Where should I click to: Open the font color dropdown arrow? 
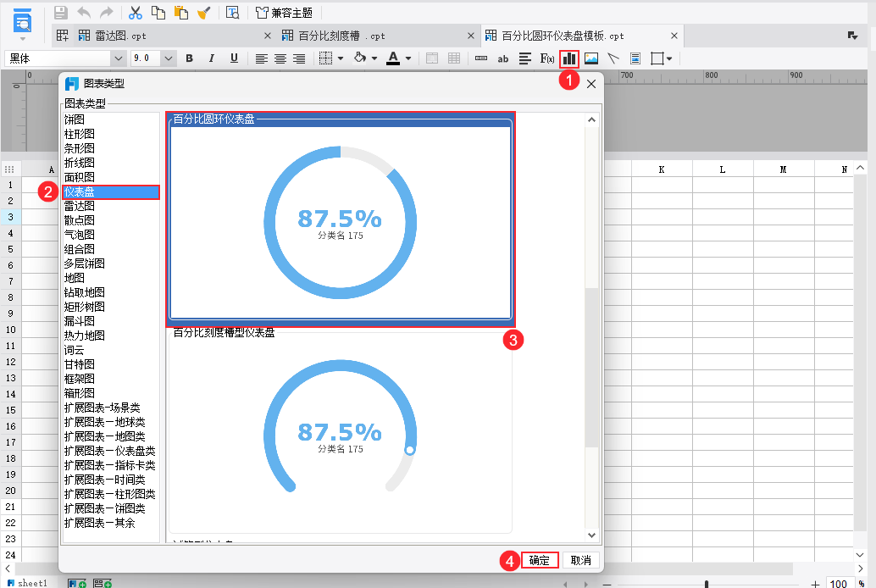pyautogui.click(x=408, y=58)
